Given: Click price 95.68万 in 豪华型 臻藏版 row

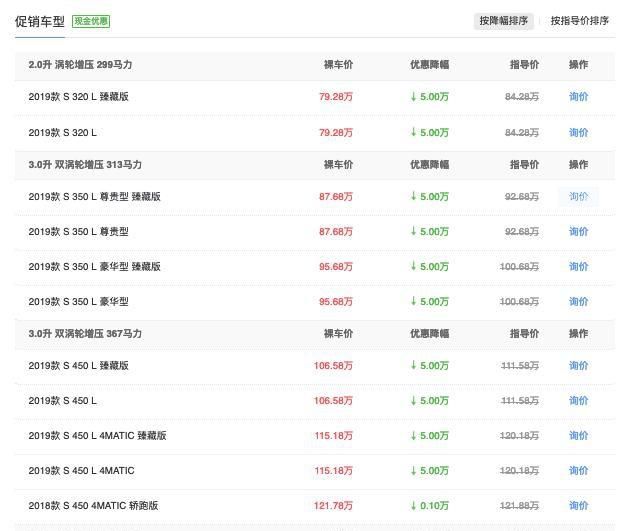Looking at the screenshot, I should (x=336, y=267).
